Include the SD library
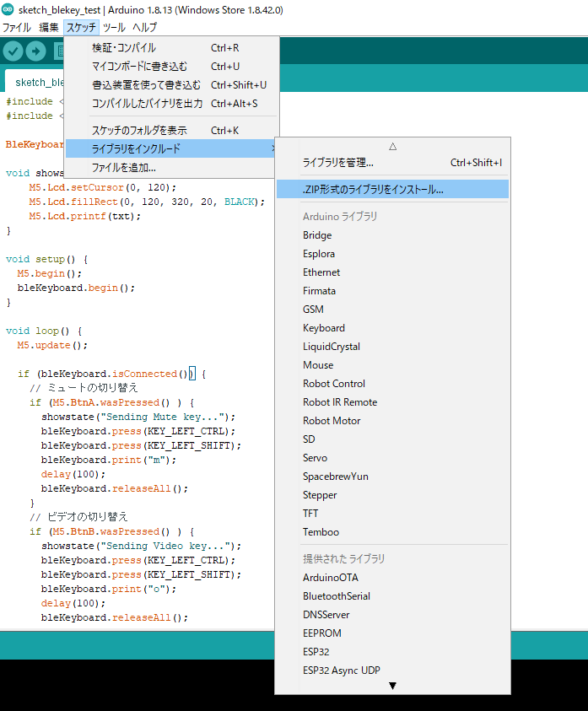Viewport: 588px width, 711px height. point(392,439)
